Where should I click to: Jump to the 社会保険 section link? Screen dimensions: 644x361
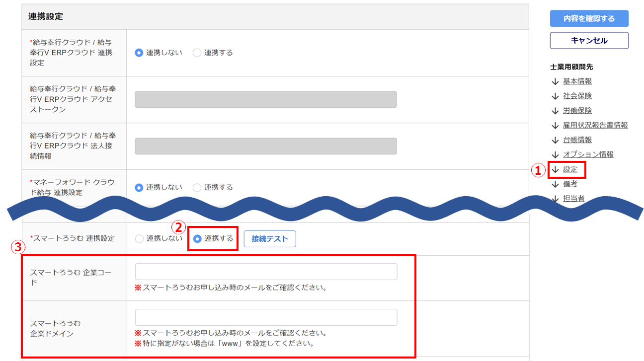(577, 96)
